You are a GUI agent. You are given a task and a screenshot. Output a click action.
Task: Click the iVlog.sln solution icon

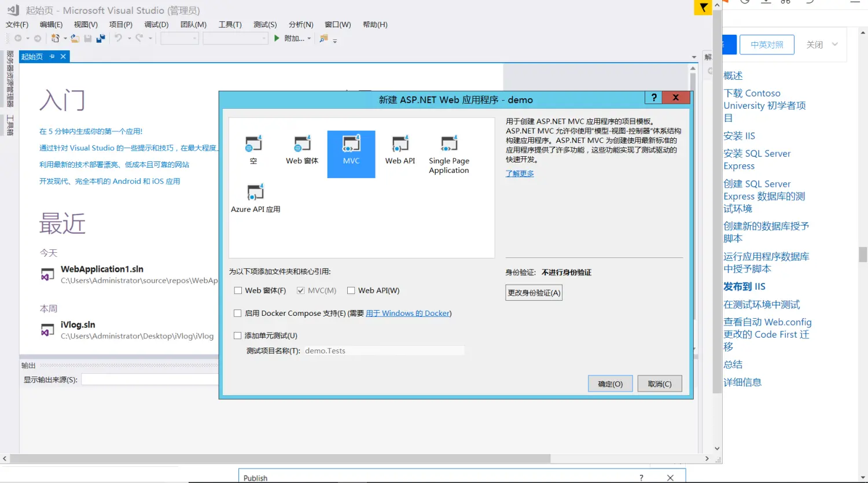coord(47,330)
